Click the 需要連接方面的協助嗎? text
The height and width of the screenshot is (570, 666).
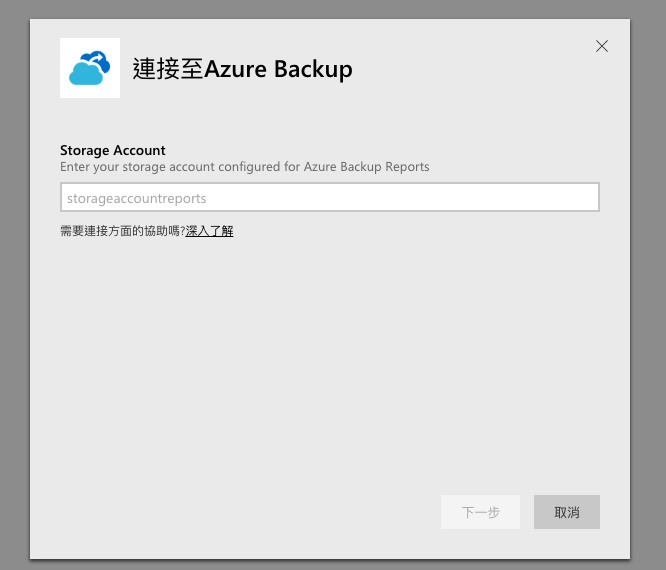123,231
